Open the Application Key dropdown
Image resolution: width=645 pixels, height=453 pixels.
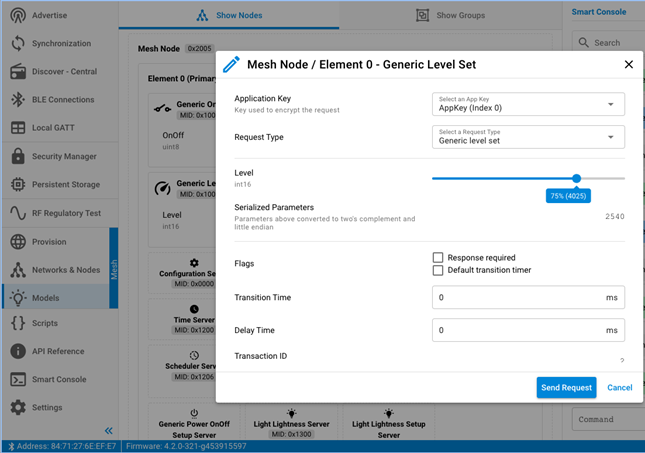coord(529,104)
